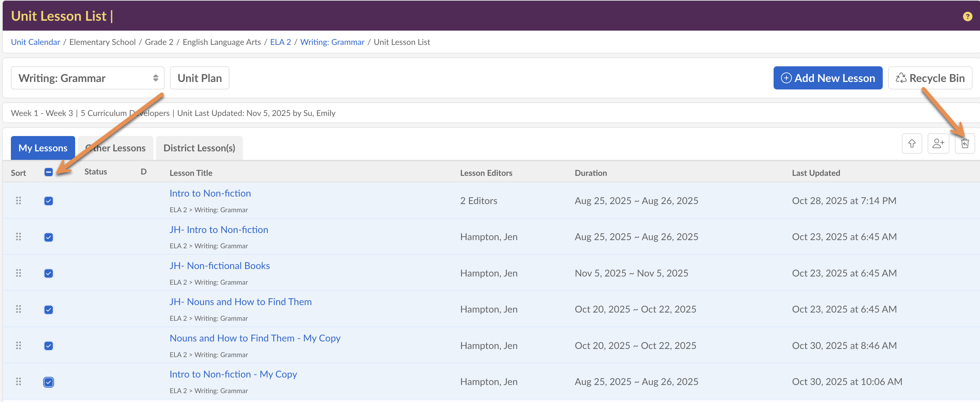Switch to the District Lesson(s) tab
Image resolution: width=980 pixels, height=402 pixels.
click(x=199, y=148)
